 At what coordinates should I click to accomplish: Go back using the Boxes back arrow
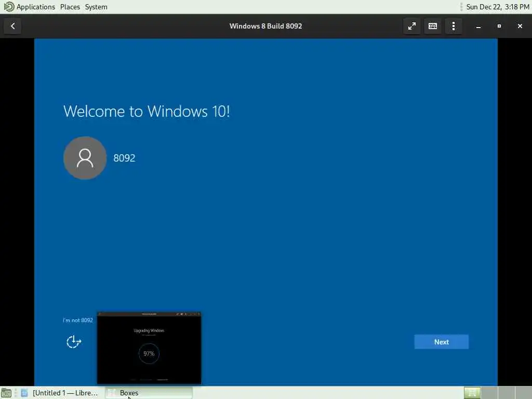tap(12, 26)
